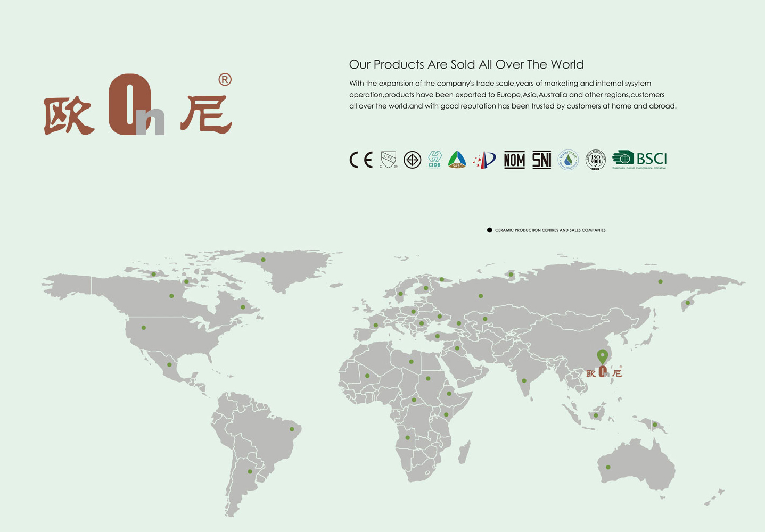Select the cUPC shield certification icon
The image size is (765, 532).
pyautogui.click(x=388, y=160)
